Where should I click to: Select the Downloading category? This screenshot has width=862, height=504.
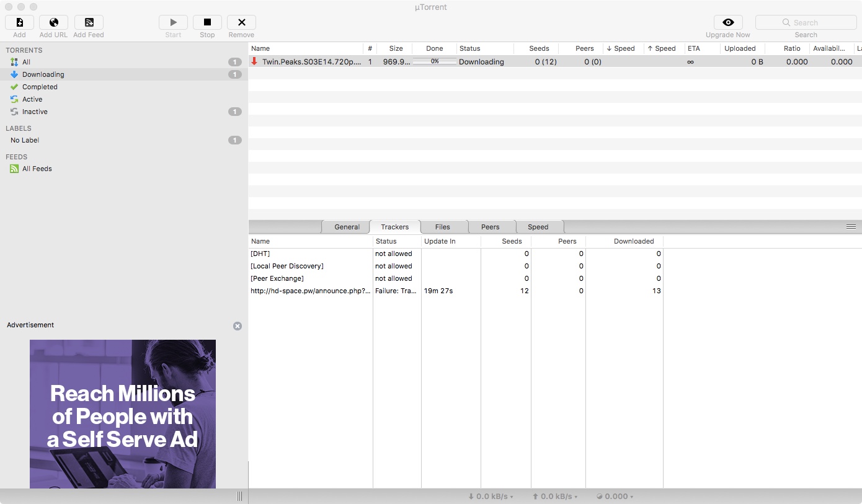coord(124,74)
